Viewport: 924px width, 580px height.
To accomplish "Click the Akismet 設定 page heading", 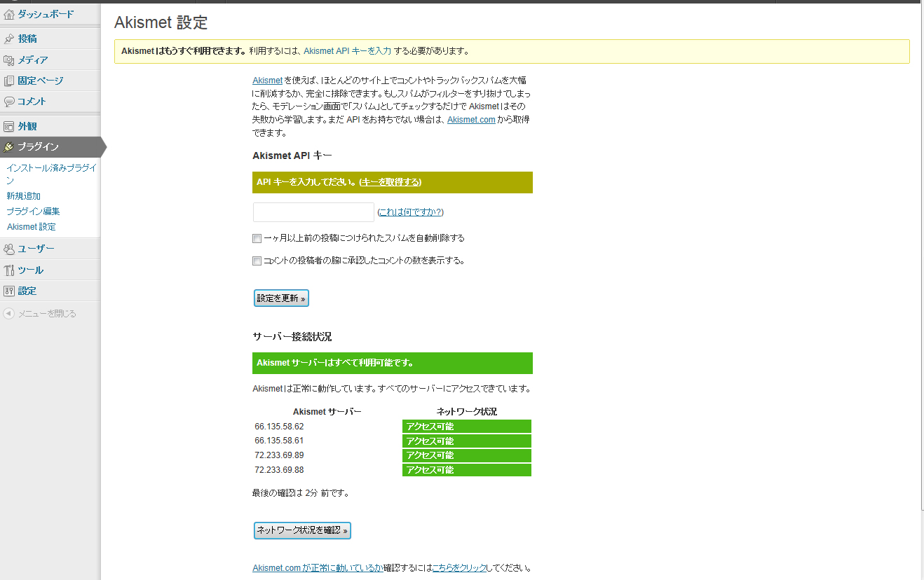I will pyautogui.click(x=161, y=22).
